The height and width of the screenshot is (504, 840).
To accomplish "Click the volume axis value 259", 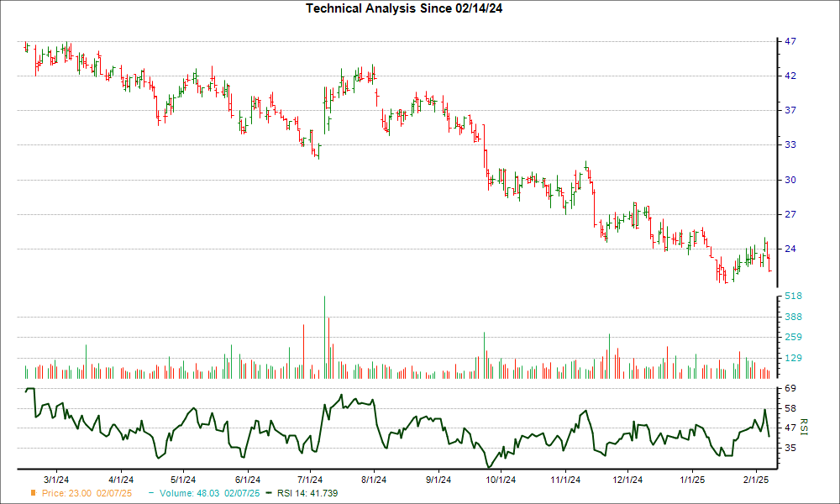I will click(x=793, y=338).
